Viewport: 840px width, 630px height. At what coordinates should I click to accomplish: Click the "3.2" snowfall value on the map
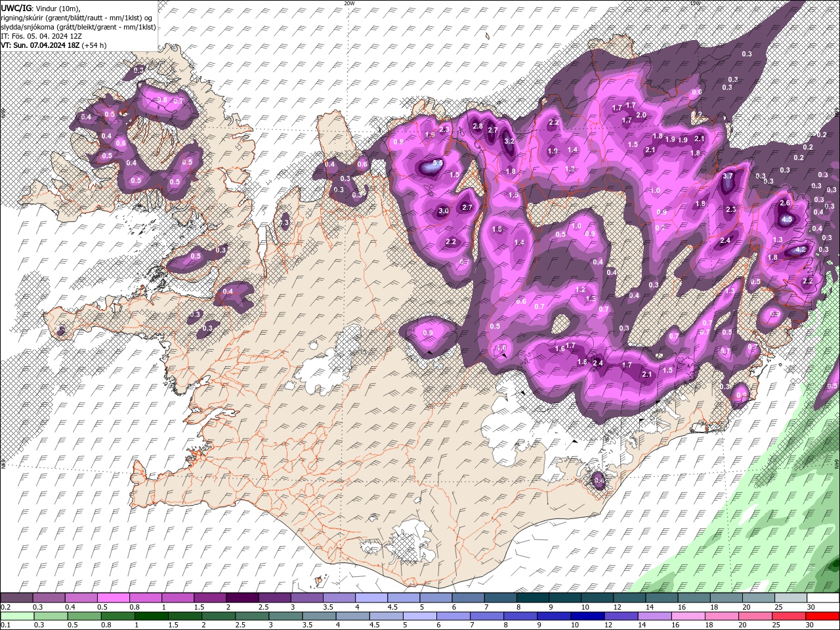(509, 141)
